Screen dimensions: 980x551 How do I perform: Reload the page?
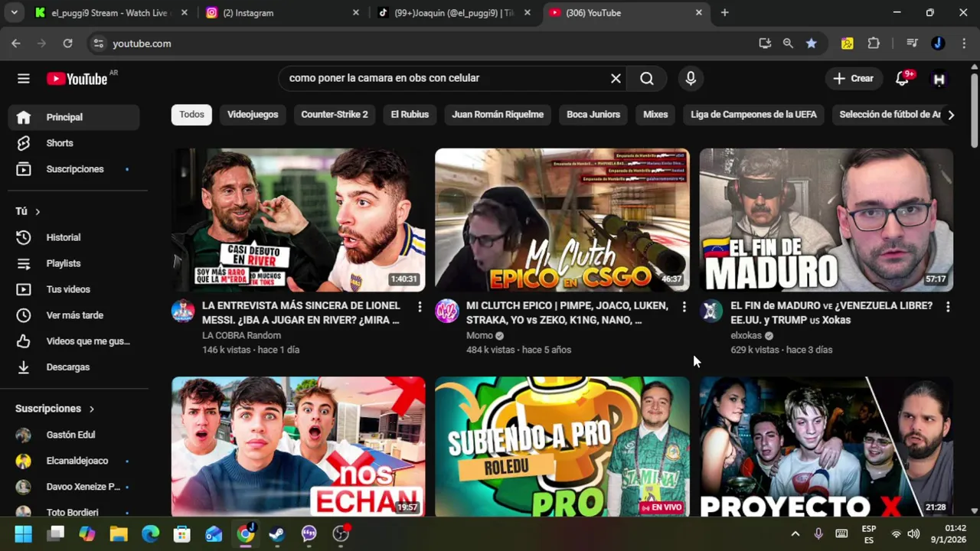pos(67,44)
